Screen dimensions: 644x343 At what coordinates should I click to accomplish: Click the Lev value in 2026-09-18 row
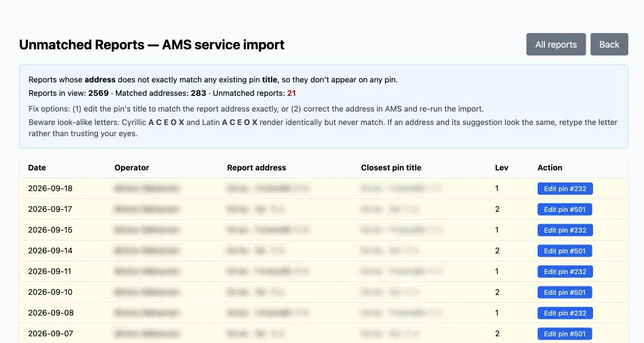tap(497, 188)
